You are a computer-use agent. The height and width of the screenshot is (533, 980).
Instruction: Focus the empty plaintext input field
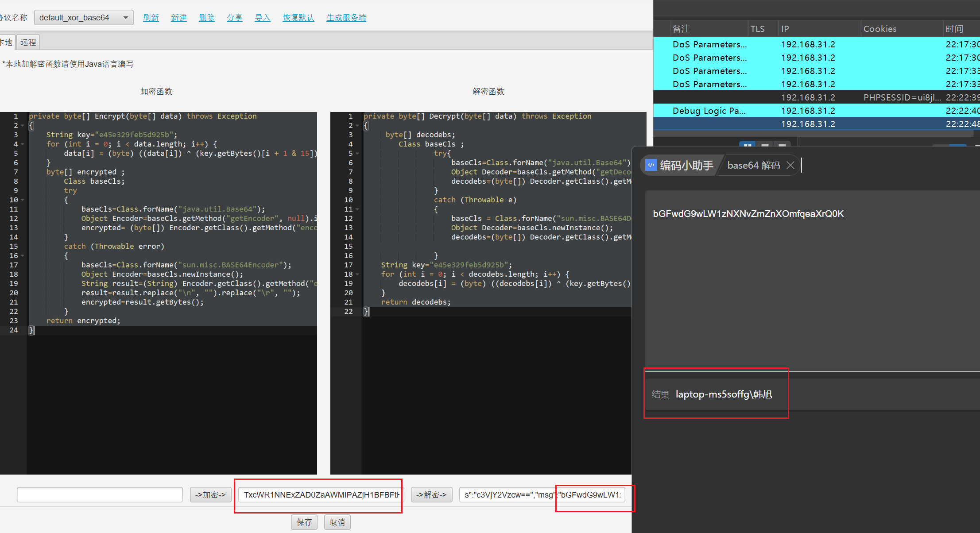click(100, 494)
